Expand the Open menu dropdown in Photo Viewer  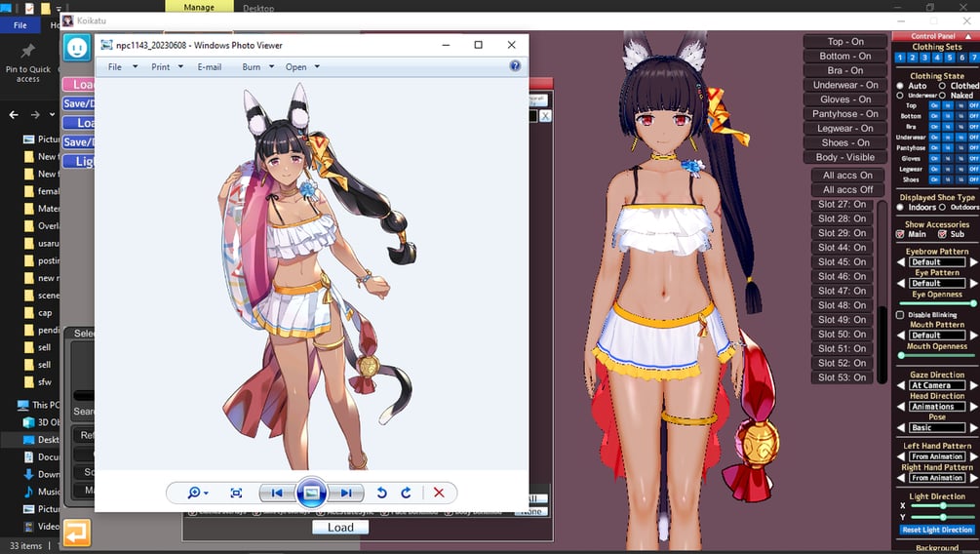point(317,66)
